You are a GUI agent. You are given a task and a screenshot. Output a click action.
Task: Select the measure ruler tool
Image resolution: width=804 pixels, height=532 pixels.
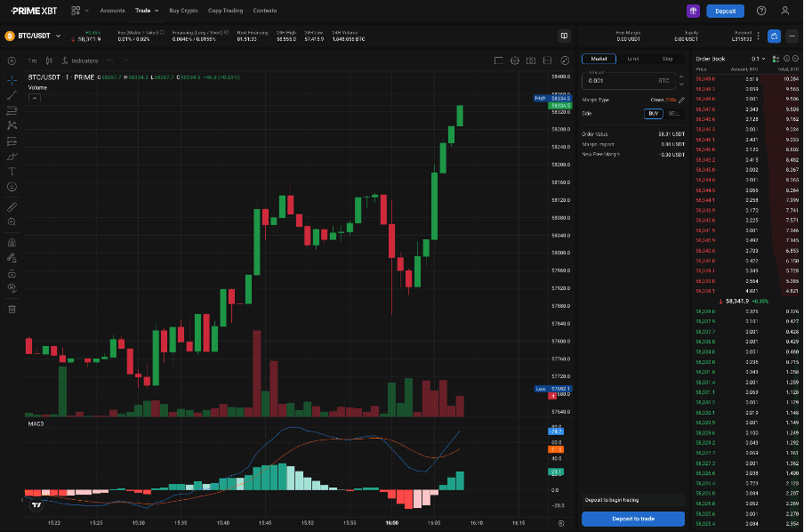click(x=11, y=206)
